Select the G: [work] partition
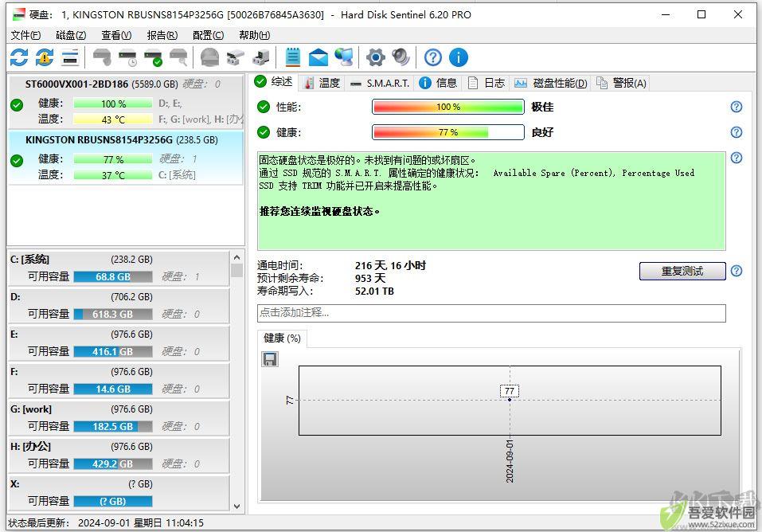Image resolution: width=762 pixels, height=532 pixels. click(x=119, y=418)
